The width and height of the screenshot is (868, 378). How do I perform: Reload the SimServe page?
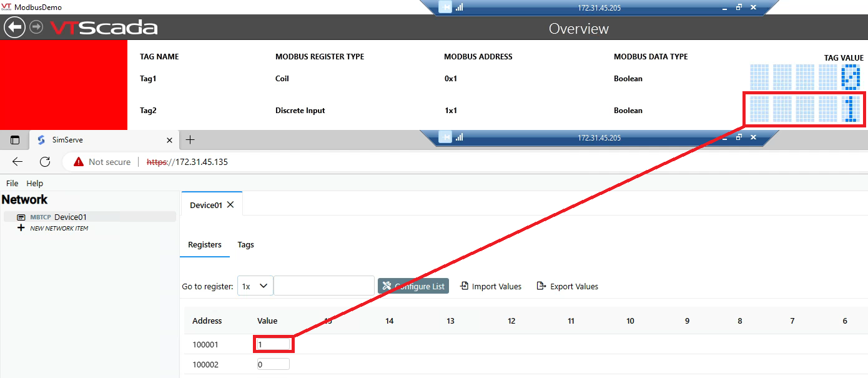point(44,161)
